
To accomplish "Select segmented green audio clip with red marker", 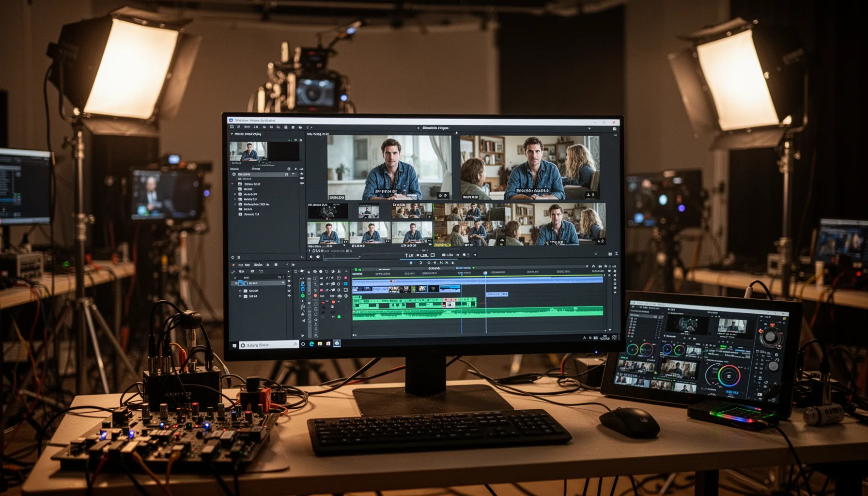I will point(415,303).
